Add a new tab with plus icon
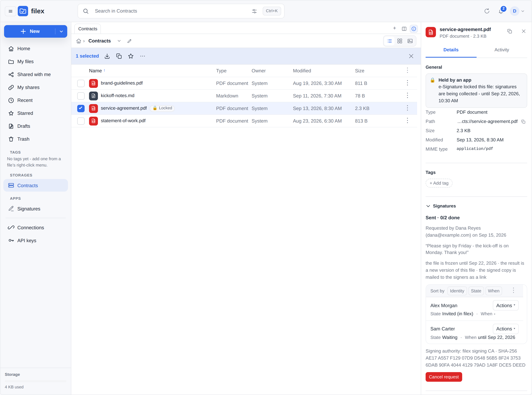 point(395,28)
